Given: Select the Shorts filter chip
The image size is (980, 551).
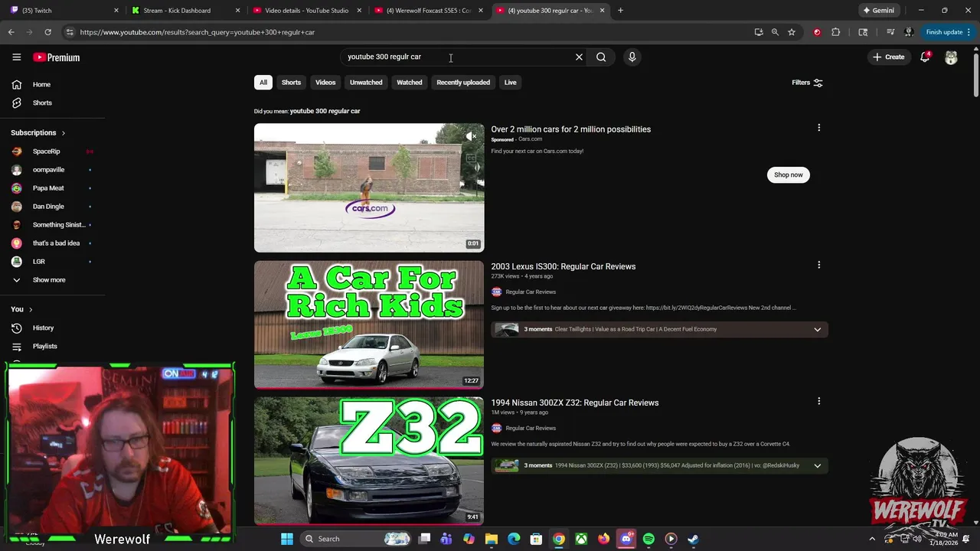Looking at the screenshot, I should [291, 83].
